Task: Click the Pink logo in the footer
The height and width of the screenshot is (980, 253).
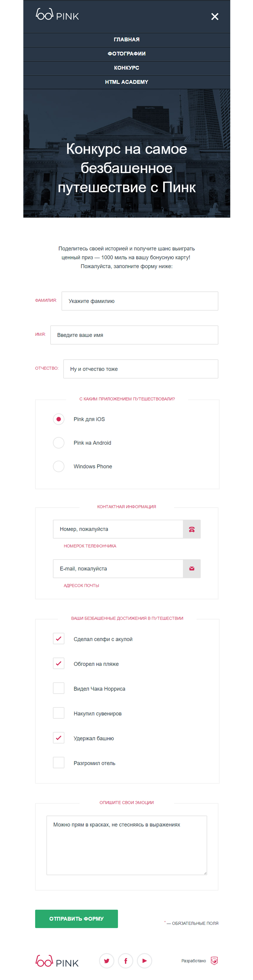Action: coord(57,961)
